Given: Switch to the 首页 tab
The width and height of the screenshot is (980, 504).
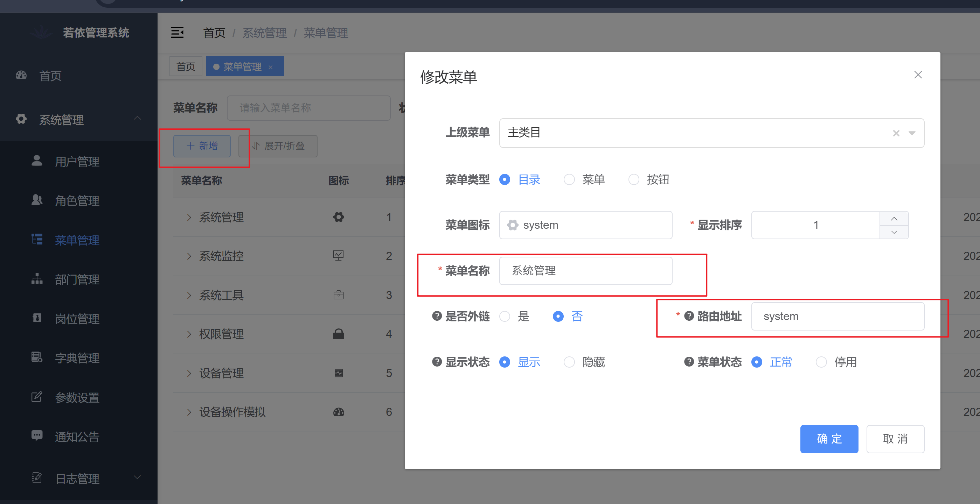Looking at the screenshot, I should point(186,66).
